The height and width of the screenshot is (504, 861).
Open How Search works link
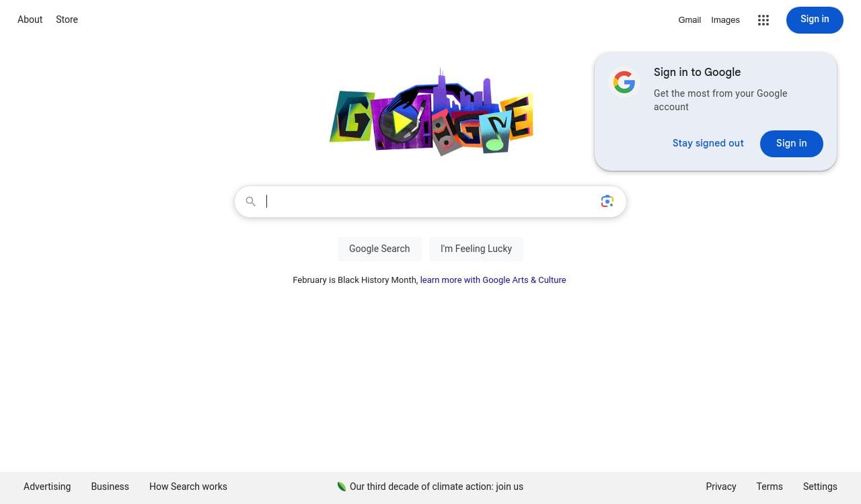coord(188,487)
